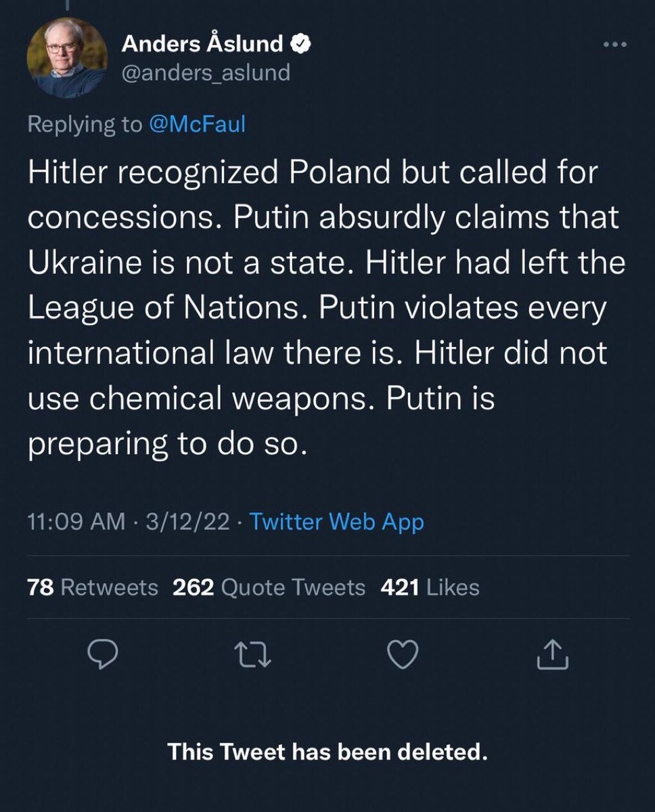The image size is (655, 812).
Task: Show the 262 Quote Tweets
Action: 269,587
